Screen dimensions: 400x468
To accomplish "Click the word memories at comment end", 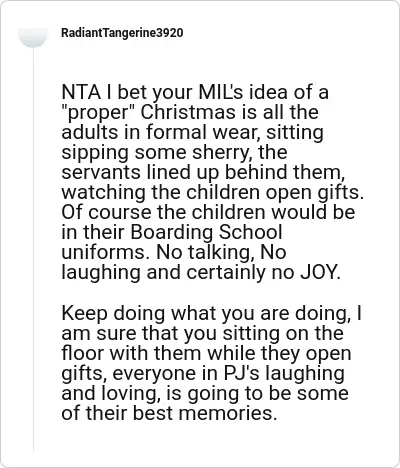I will (x=228, y=413).
